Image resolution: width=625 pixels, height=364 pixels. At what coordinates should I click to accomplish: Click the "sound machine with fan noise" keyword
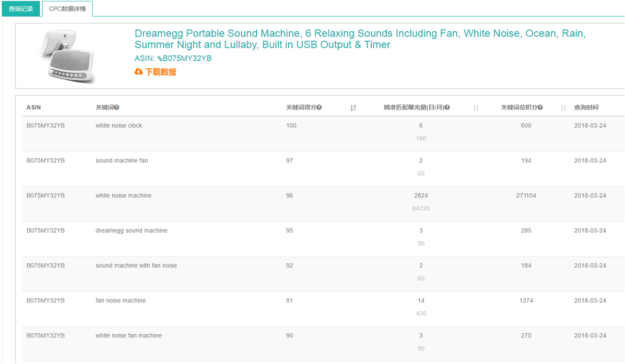click(136, 265)
